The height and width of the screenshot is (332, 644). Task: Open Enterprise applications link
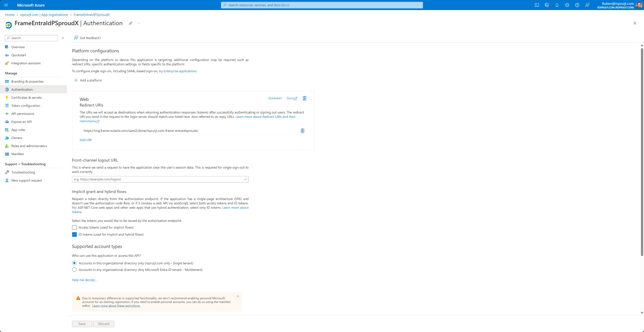click(x=180, y=71)
